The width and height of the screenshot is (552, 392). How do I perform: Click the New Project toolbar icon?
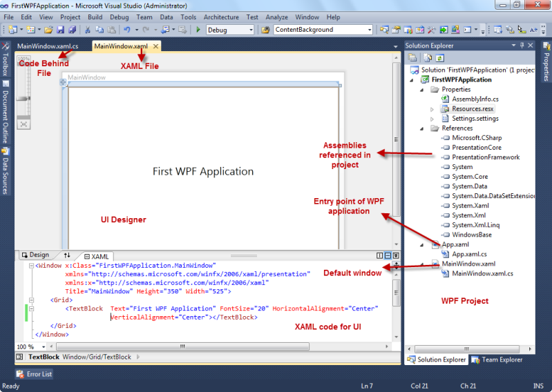[12, 30]
